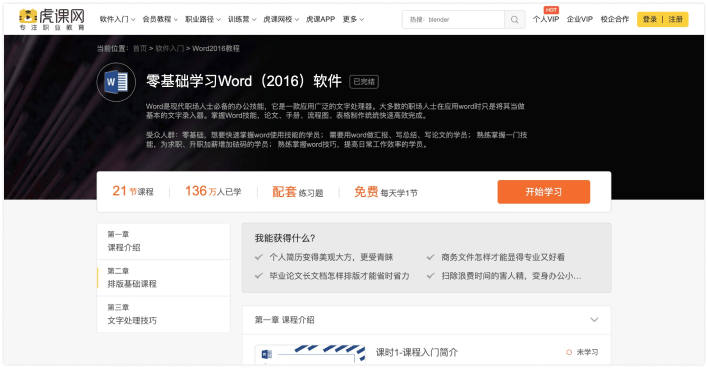Click the 课时1 lesson thumbnail
Image resolution: width=708 pixels, height=369 pixels.
pos(310,354)
